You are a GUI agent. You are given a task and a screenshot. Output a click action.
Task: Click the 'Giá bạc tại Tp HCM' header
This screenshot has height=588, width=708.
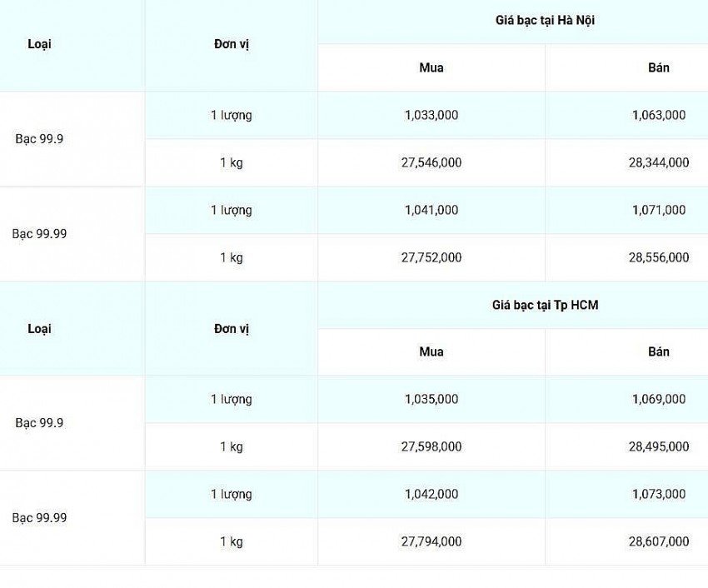pyautogui.click(x=545, y=306)
